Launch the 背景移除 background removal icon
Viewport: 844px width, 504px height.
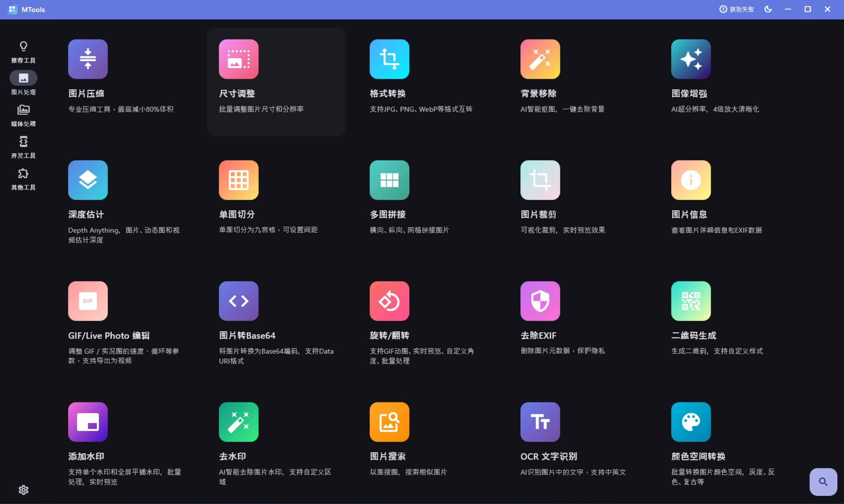(x=540, y=59)
